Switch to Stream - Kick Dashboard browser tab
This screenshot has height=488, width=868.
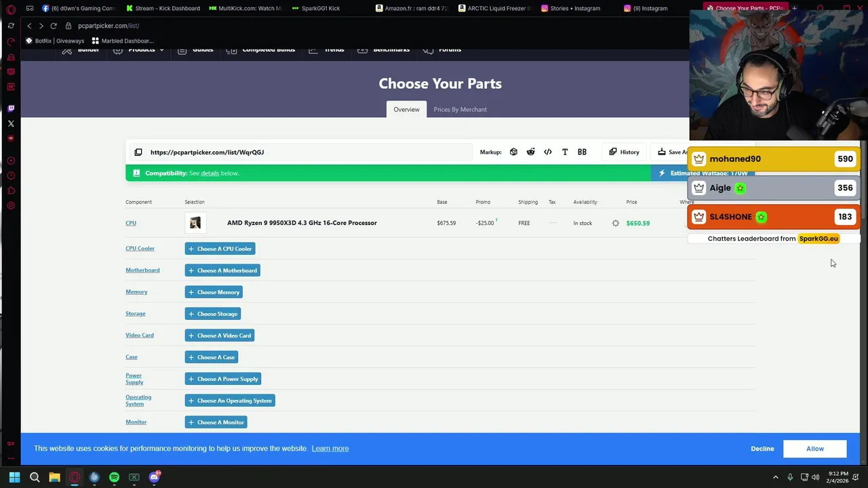click(163, 8)
